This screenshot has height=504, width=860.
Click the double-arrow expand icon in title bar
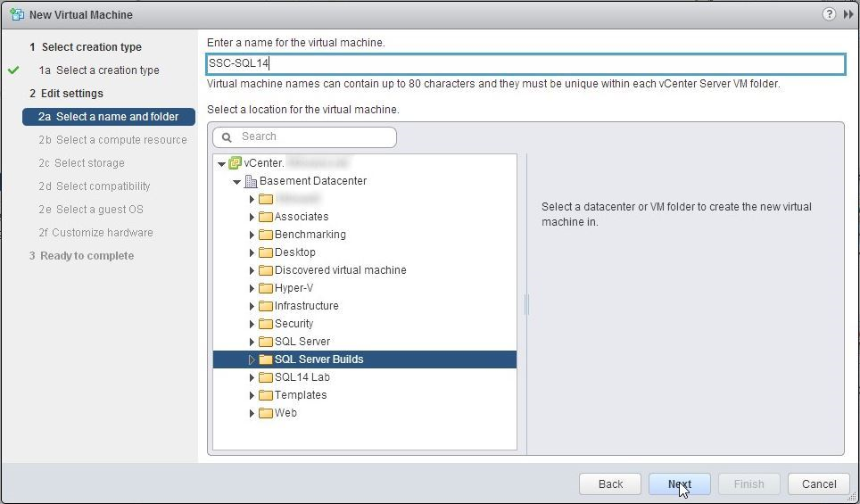point(848,14)
